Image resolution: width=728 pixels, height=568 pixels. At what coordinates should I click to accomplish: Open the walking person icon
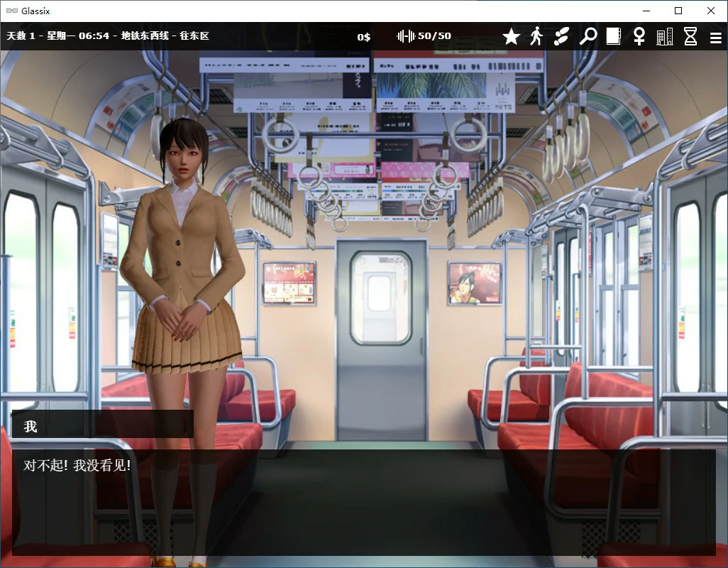click(x=536, y=36)
